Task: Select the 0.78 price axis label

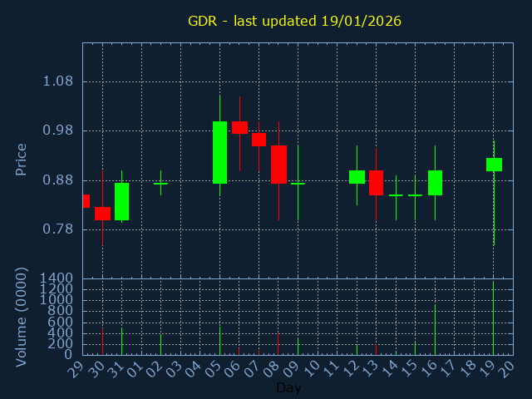Action: point(57,229)
